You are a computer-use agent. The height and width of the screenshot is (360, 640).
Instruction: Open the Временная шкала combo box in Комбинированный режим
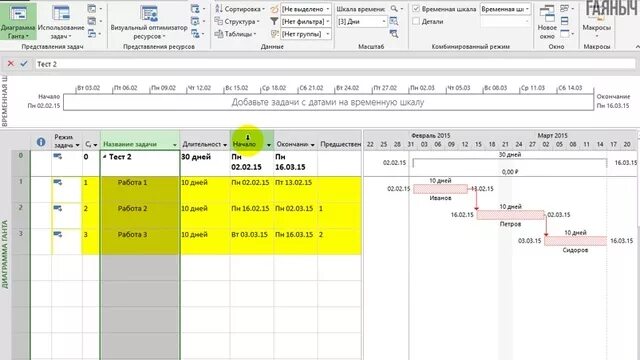pyautogui.click(x=505, y=9)
